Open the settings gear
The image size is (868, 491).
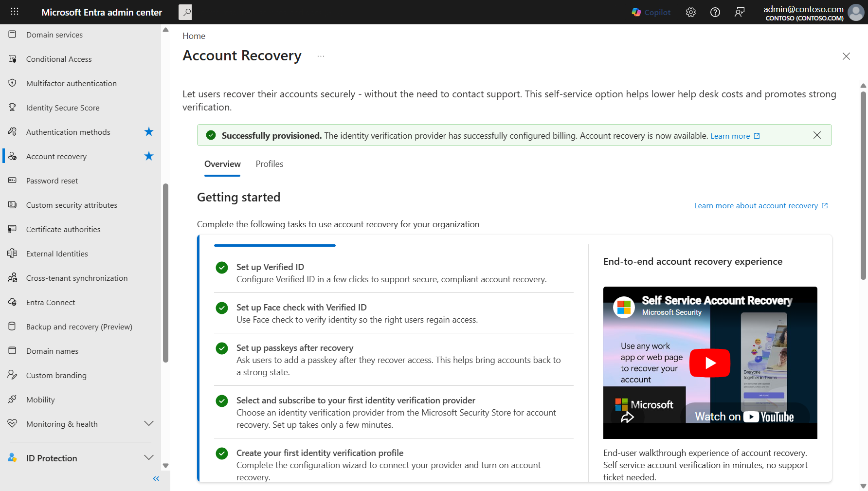tap(691, 12)
